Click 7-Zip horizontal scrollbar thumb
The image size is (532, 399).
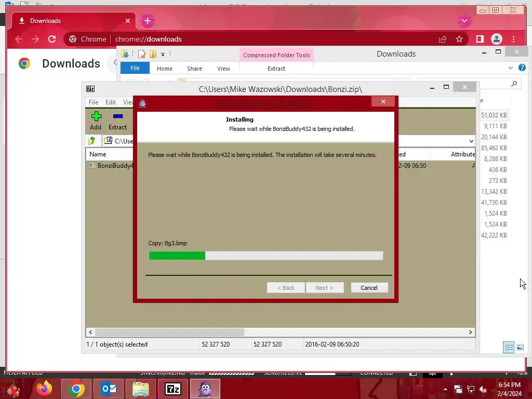(169, 332)
